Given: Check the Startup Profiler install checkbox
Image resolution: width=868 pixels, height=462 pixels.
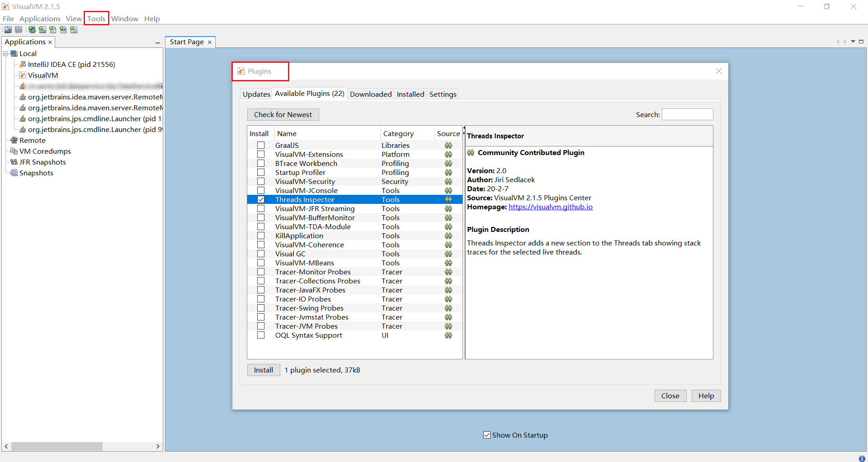Looking at the screenshot, I should pos(261,172).
